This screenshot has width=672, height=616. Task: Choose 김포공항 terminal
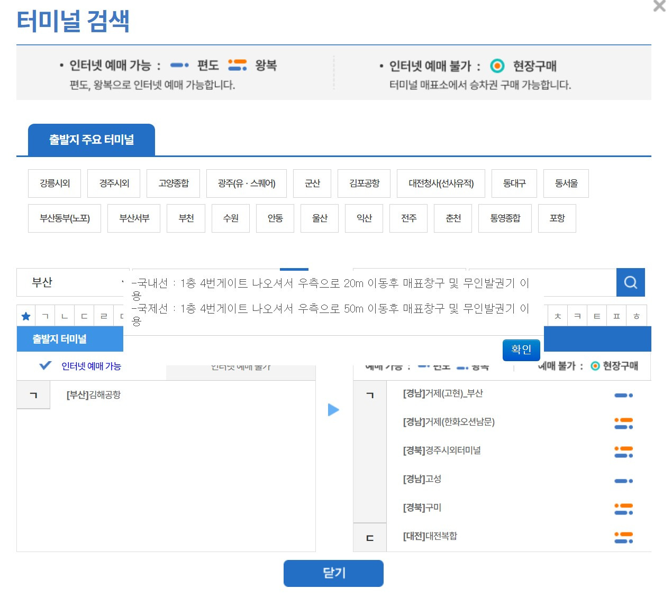coord(364,183)
